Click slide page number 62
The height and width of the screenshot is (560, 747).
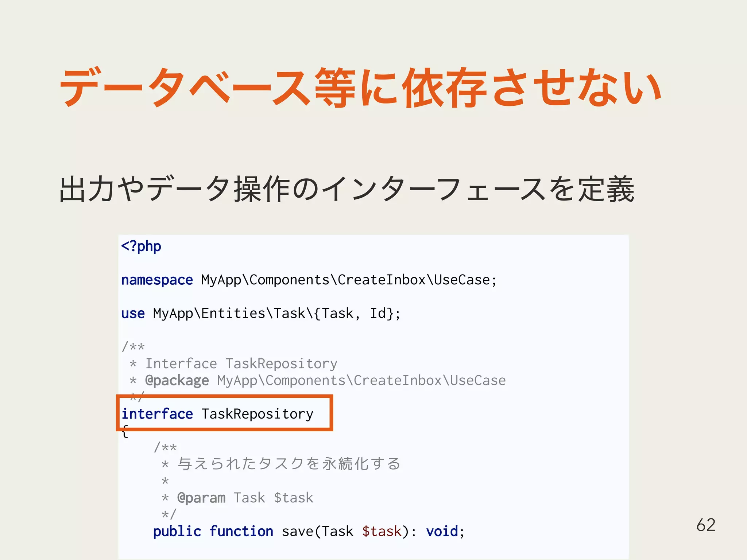coord(705,525)
